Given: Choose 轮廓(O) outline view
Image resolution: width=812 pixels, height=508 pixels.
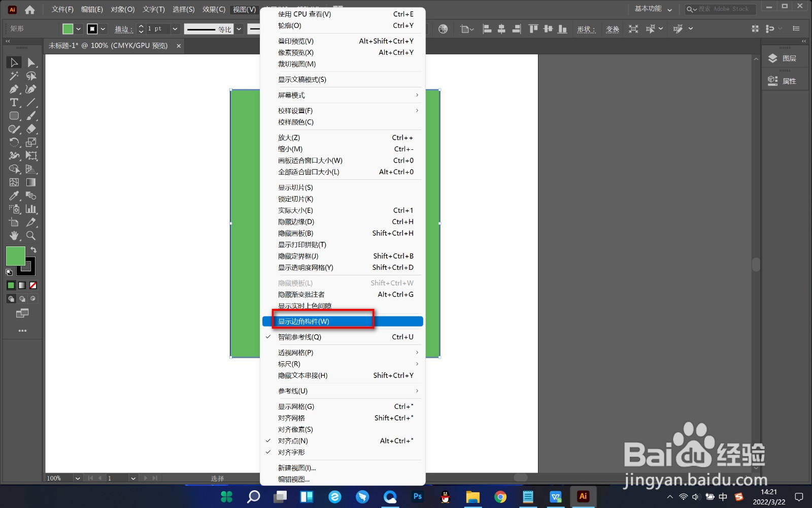Looking at the screenshot, I should (343, 25).
